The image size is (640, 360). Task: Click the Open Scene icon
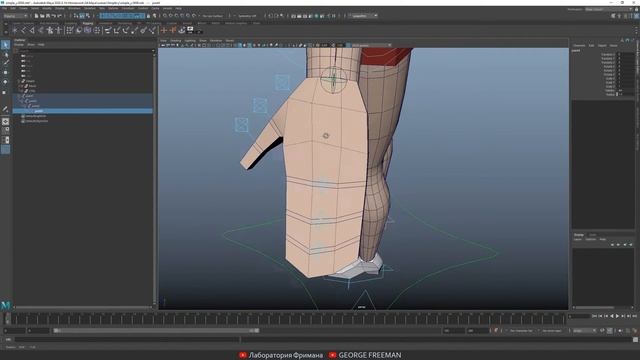[42, 16]
